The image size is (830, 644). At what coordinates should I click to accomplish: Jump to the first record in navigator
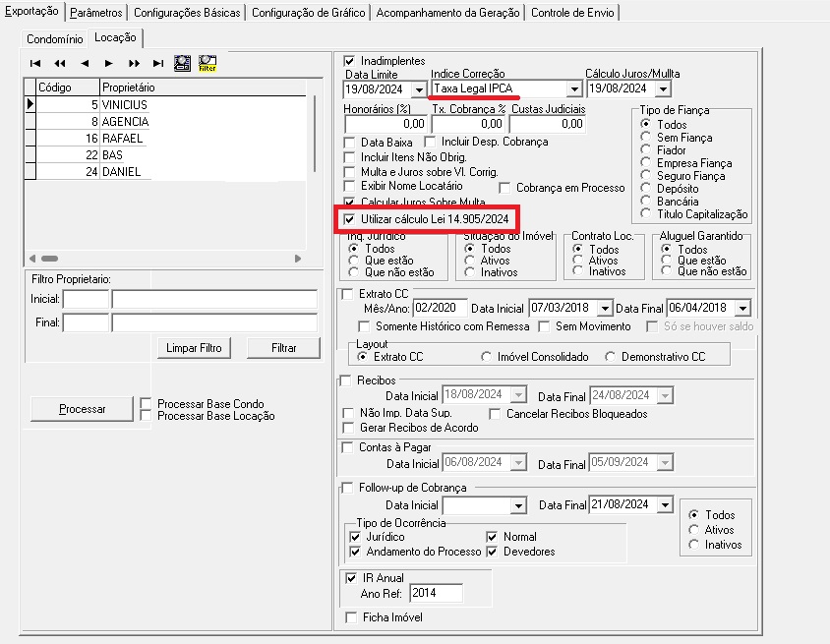(x=35, y=63)
